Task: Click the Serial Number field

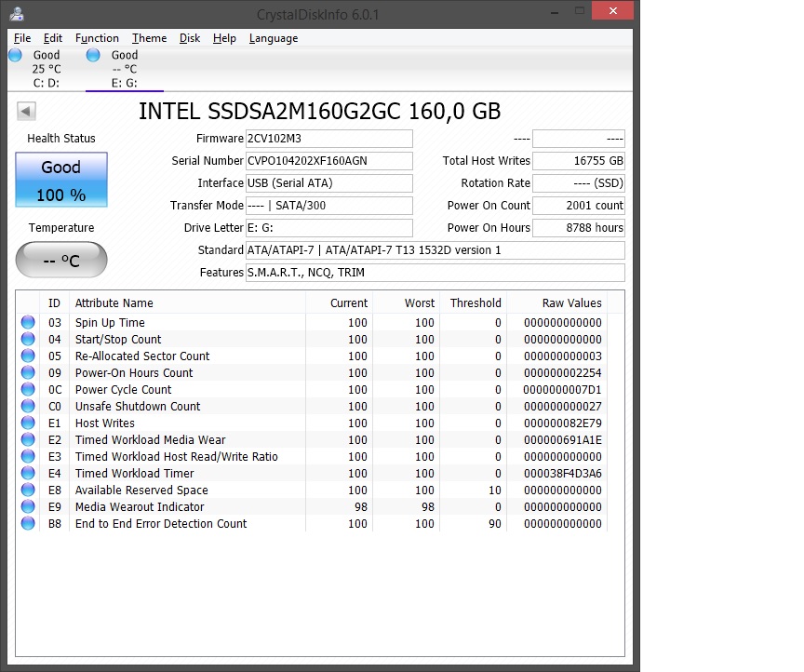Action: tap(329, 161)
